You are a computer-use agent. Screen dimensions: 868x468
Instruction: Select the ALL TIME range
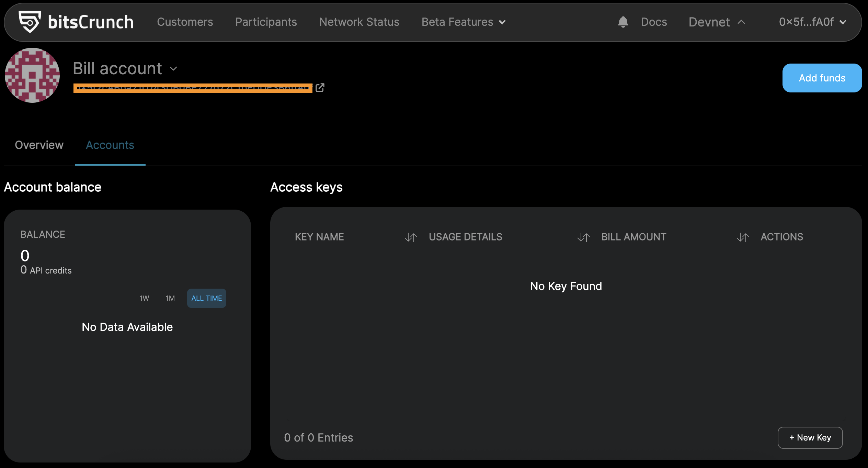coord(207,298)
